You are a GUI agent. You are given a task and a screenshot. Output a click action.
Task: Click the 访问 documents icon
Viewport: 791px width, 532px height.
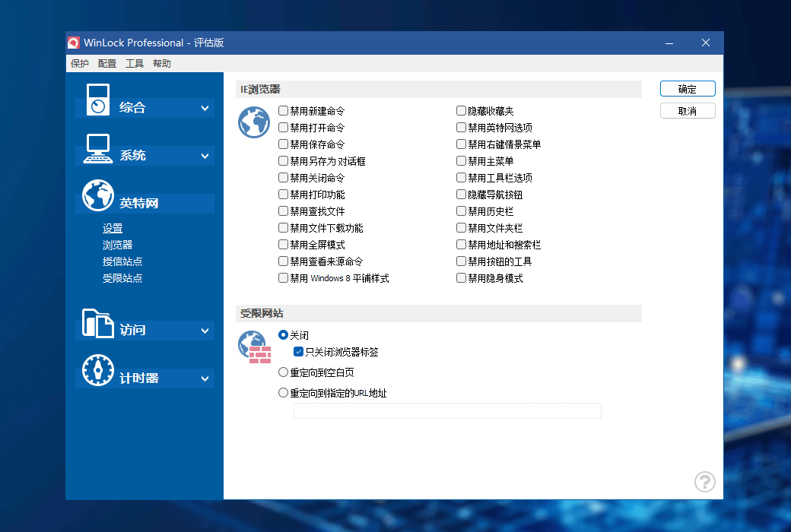(x=98, y=323)
